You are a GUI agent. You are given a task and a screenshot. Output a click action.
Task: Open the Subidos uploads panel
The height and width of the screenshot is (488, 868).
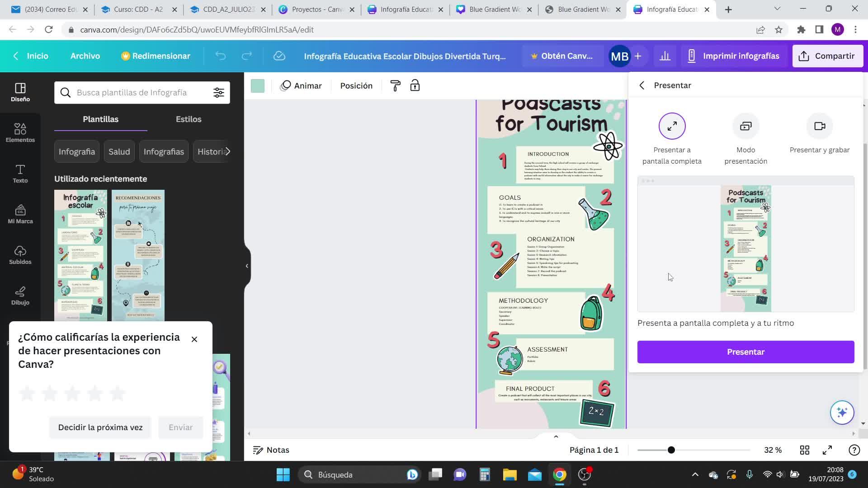click(x=20, y=255)
